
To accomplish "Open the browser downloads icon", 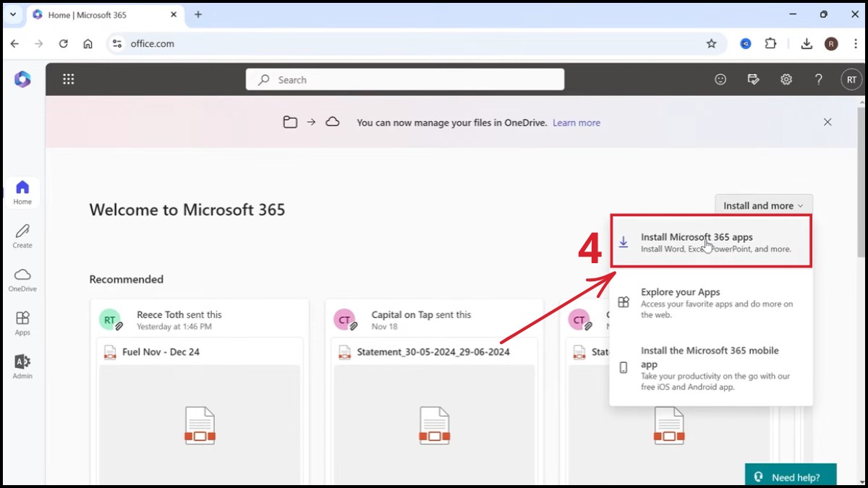I will coord(807,43).
